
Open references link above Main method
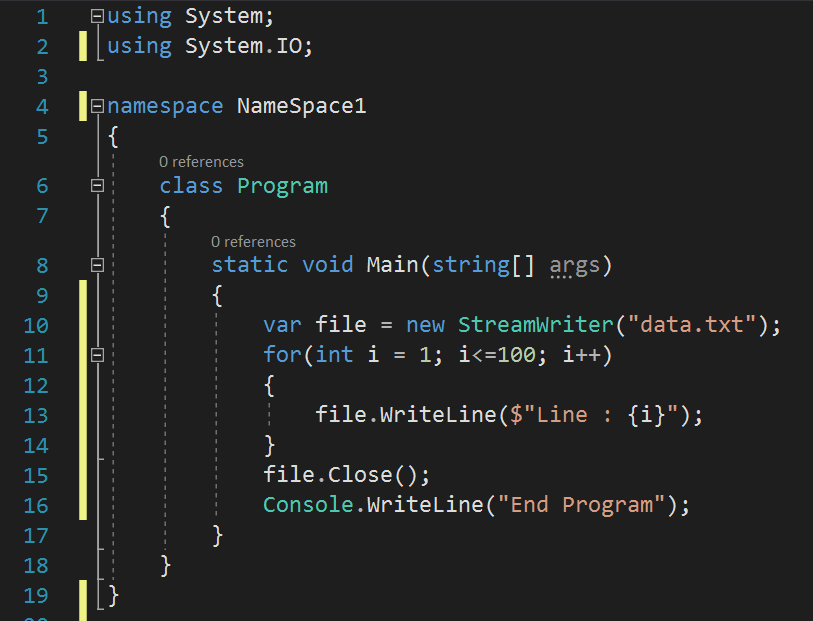click(x=253, y=242)
